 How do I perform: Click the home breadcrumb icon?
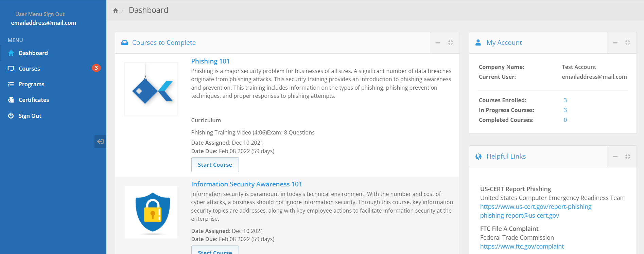(116, 11)
